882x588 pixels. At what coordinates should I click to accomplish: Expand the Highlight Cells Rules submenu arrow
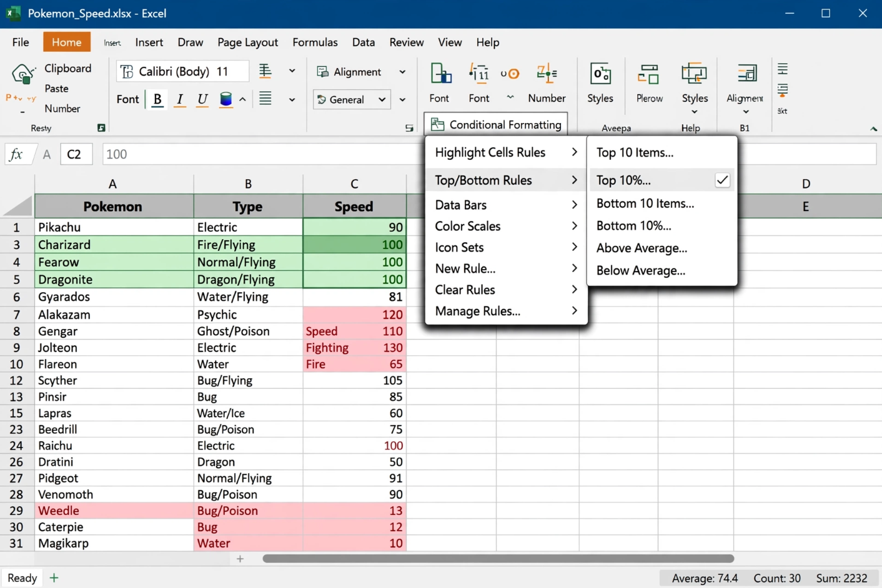pos(574,152)
